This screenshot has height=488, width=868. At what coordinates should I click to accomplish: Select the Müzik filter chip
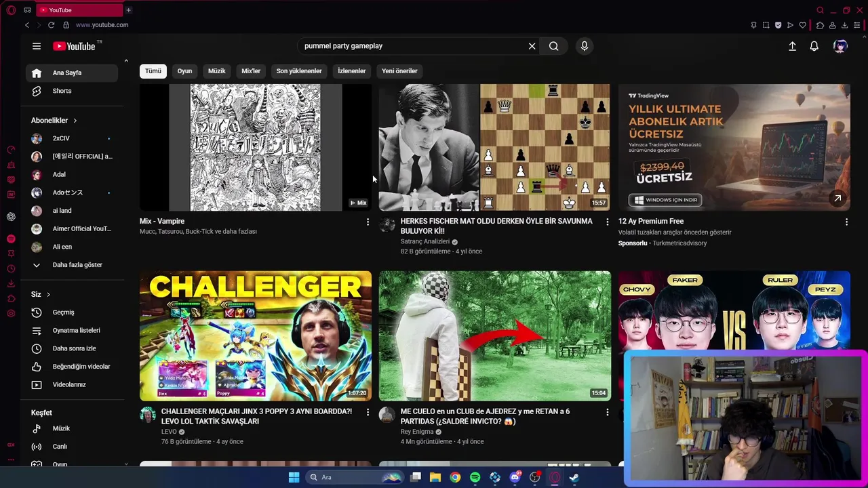tap(217, 71)
